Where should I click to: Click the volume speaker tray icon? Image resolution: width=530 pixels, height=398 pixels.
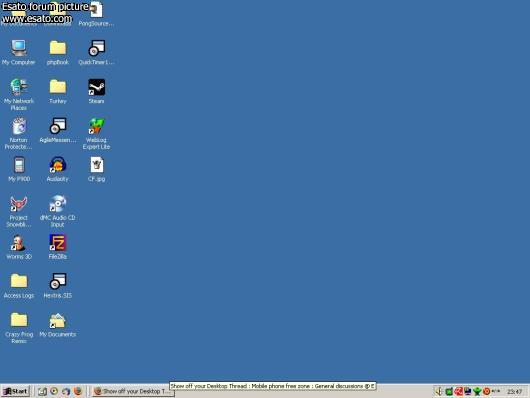tap(438, 391)
